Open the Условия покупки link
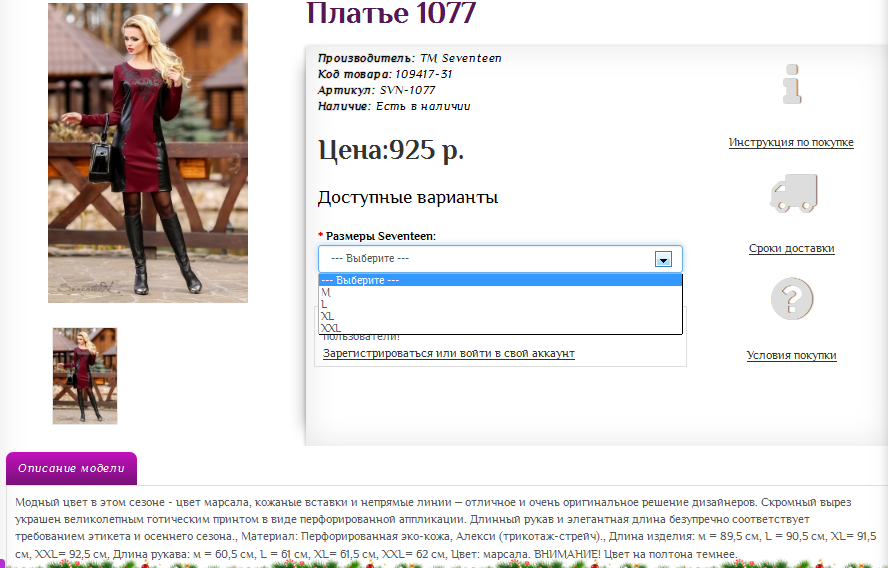The width and height of the screenshot is (888, 568). pos(792,355)
